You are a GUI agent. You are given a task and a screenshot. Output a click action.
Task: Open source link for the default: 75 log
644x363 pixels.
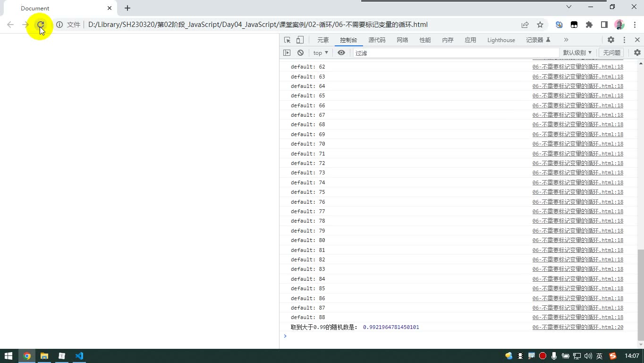click(x=578, y=192)
